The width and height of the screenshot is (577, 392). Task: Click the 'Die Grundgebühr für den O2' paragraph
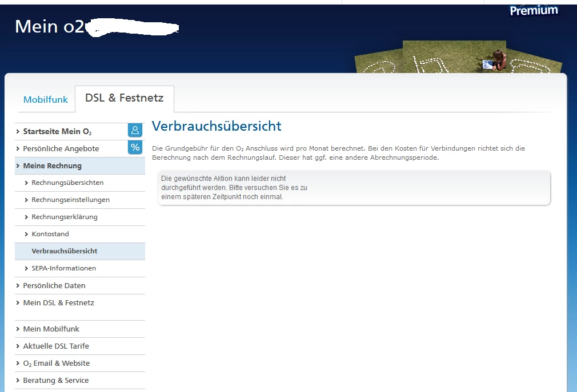[x=338, y=153]
